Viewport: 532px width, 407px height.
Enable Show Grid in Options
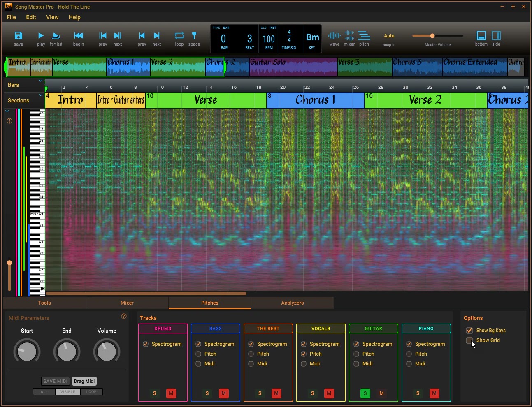pos(469,340)
